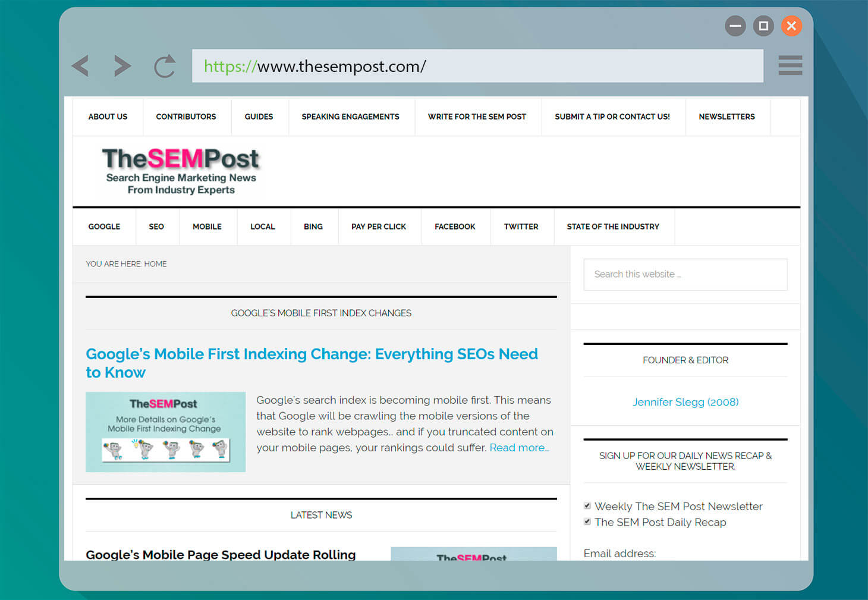Click the browser address bar
868x600 pixels.
pyautogui.click(x=477, y=66)
